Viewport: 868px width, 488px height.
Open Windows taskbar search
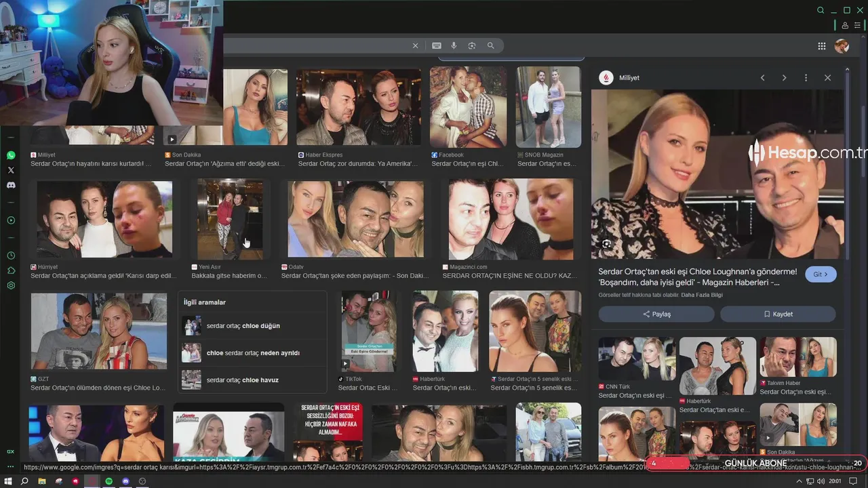click(24, 481)
